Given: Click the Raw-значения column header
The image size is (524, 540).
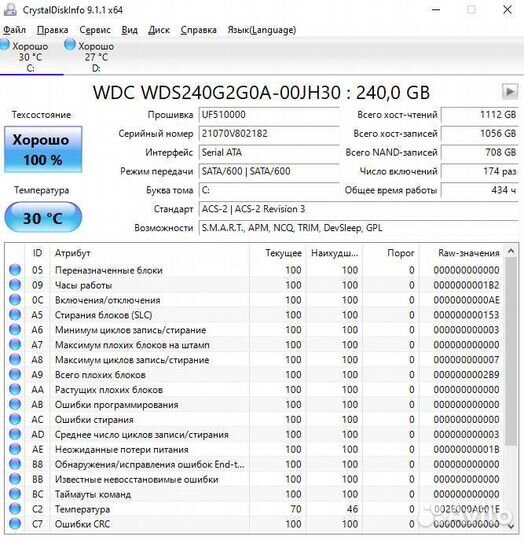Looking at the screenshot, I should 462,253.
